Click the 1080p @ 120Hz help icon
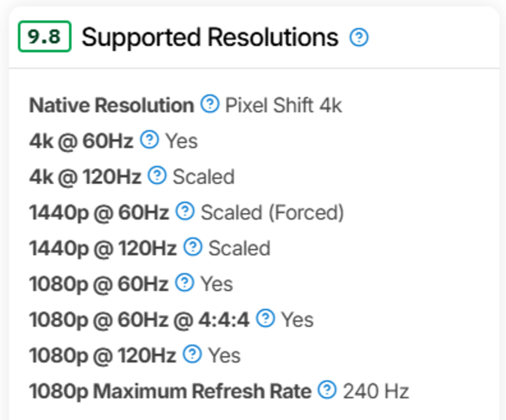 tap(192, 354)
